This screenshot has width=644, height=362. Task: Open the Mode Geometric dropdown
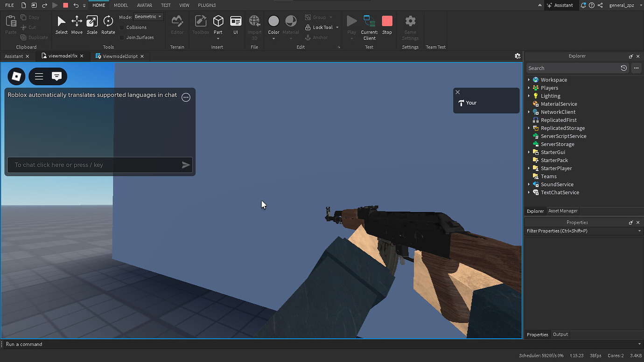click(x=148, y=16)
